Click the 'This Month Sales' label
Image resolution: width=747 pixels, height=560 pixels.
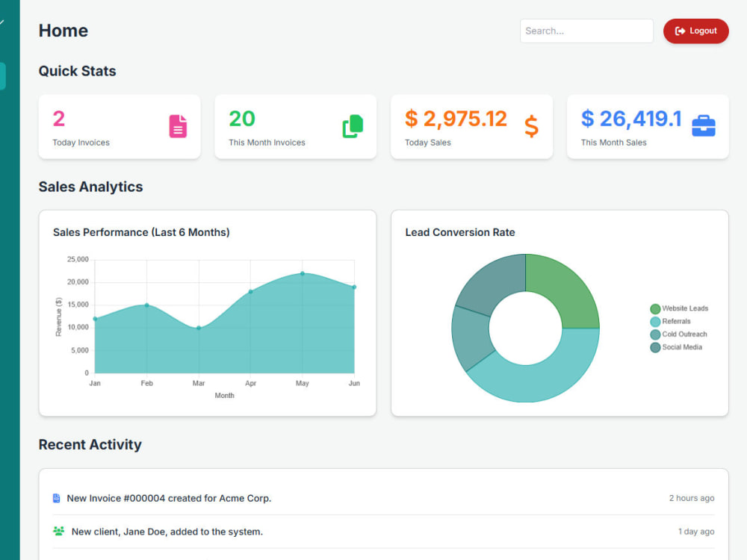coord(613,143)
